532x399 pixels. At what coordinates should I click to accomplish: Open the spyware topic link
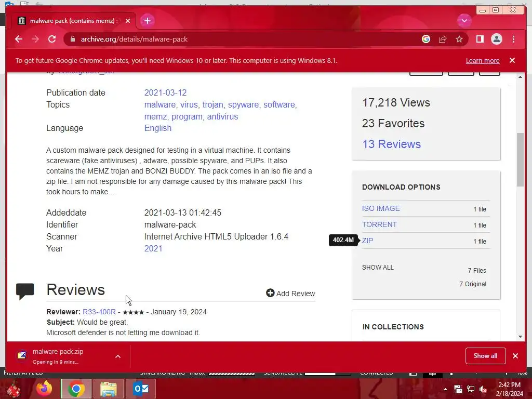pyautogui.click(x=243, y=104)
